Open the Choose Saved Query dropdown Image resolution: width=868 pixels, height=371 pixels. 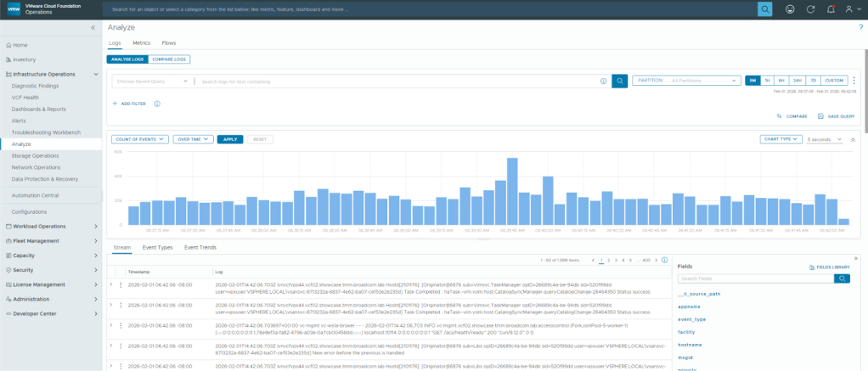pos(153,82)
